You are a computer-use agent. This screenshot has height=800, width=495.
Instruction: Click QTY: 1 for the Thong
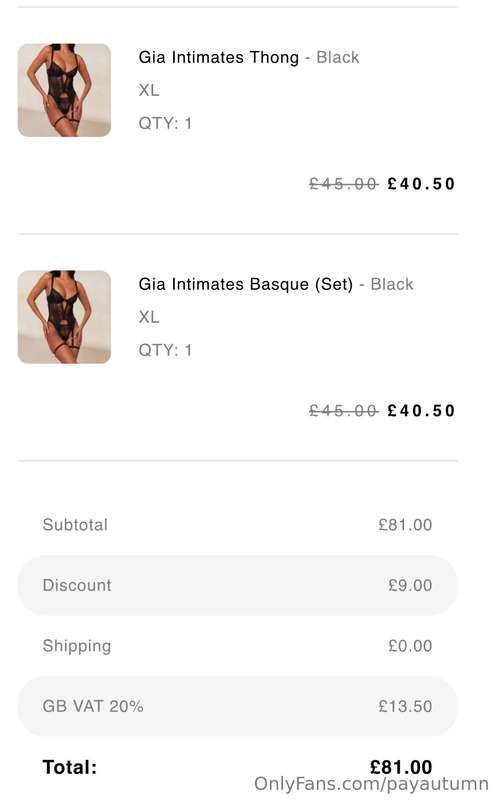pos(165,123)
